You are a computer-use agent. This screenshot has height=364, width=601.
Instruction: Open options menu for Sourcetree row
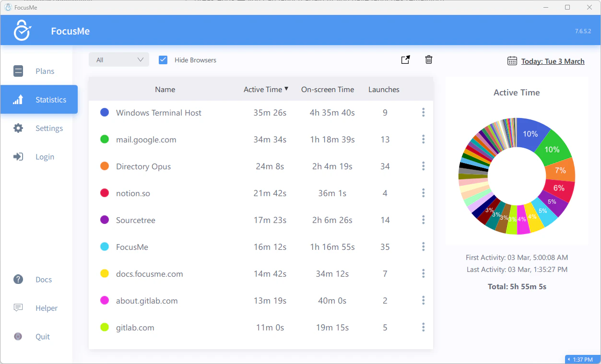coord(423,220)
